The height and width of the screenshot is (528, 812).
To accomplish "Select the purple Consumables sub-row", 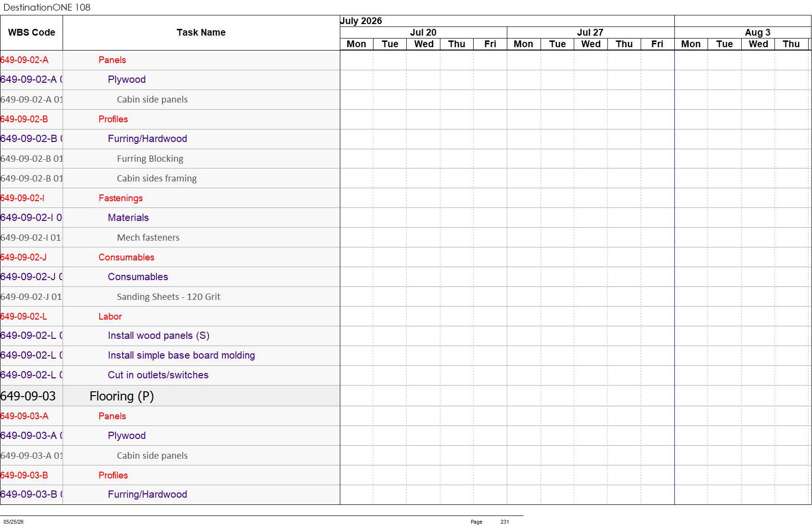I will (170, 277).
